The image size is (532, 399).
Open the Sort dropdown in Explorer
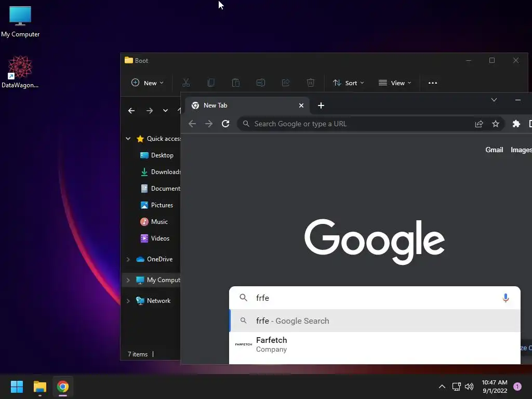(x=349, y=83)
